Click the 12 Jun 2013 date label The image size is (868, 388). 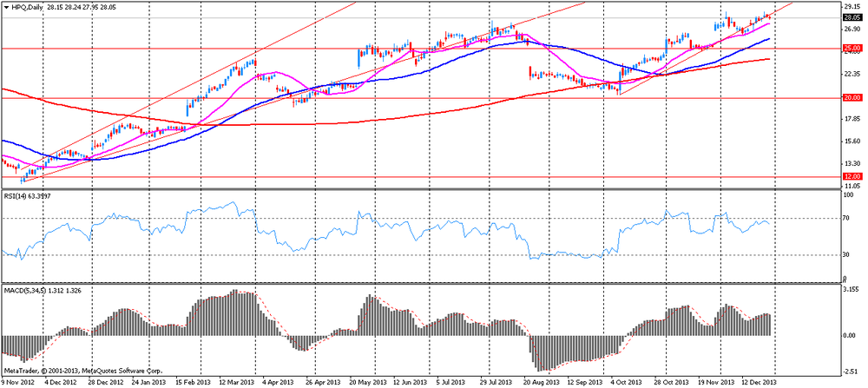pos(411,382)
